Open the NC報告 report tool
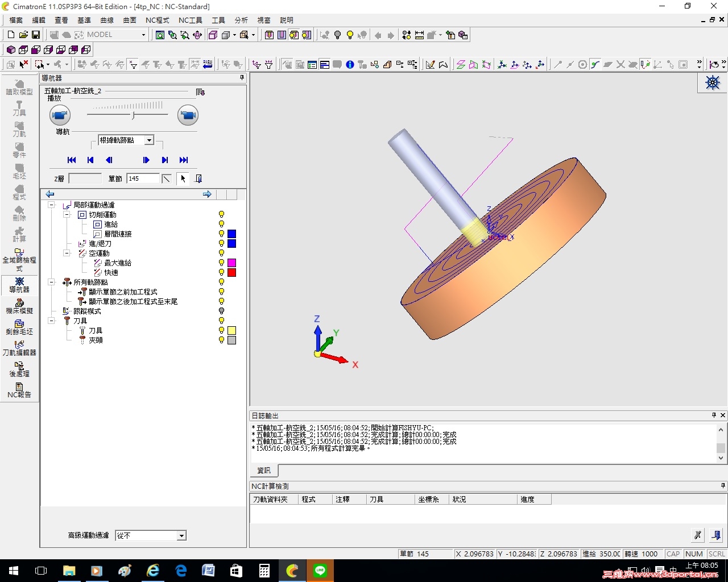The width and height of the screenshot is (728, 582). (19, 390)
